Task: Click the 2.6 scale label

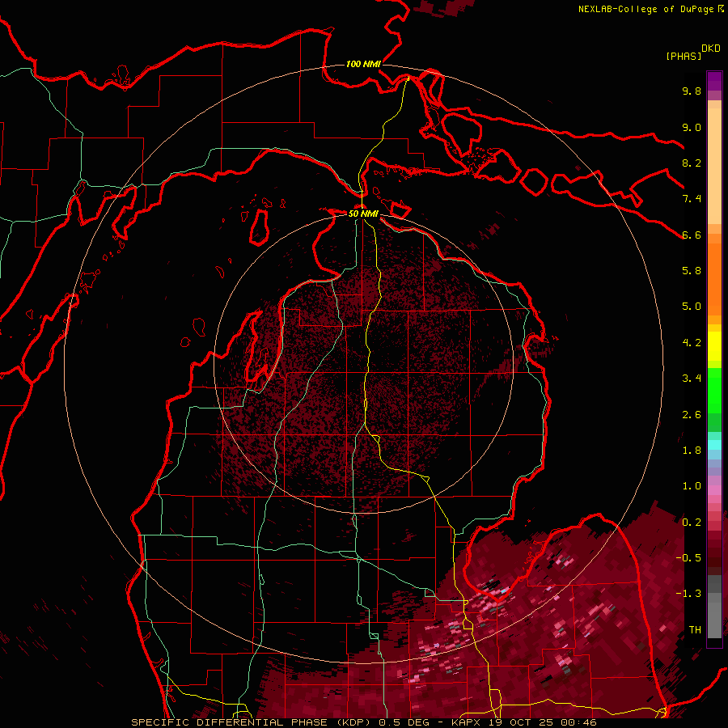Action: click(x=692, y=415)
